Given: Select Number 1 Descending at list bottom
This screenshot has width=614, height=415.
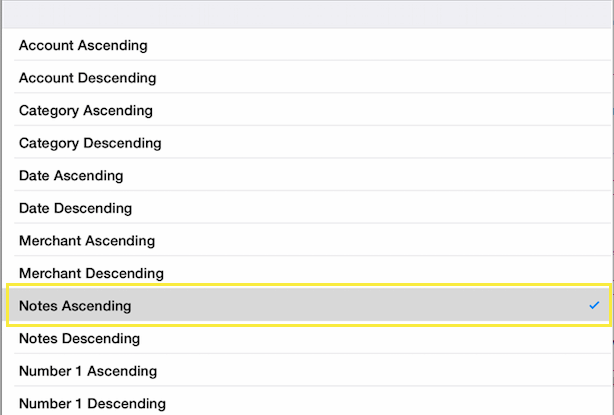Looking at the screenshot, I should (x=308, y=402).
